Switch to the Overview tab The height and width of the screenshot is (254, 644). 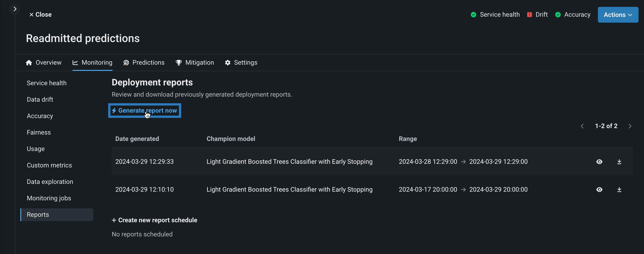point(44,63)
